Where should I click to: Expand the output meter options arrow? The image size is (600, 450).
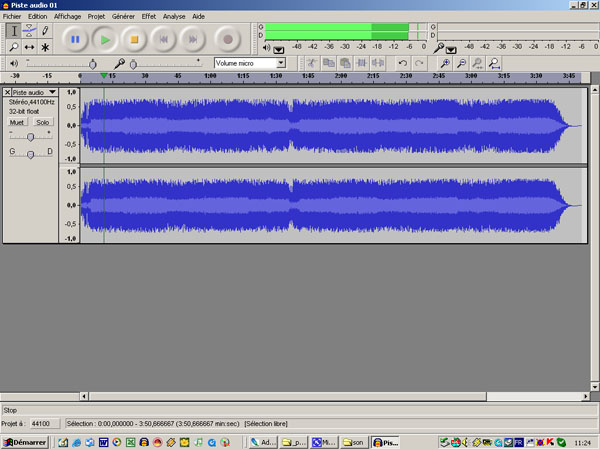pos(278,48)
